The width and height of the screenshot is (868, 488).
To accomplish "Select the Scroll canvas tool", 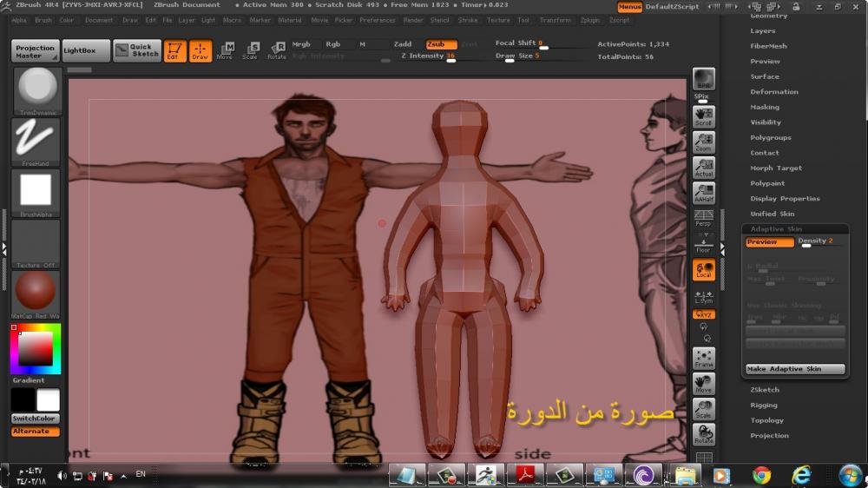I will click(704, 116).
